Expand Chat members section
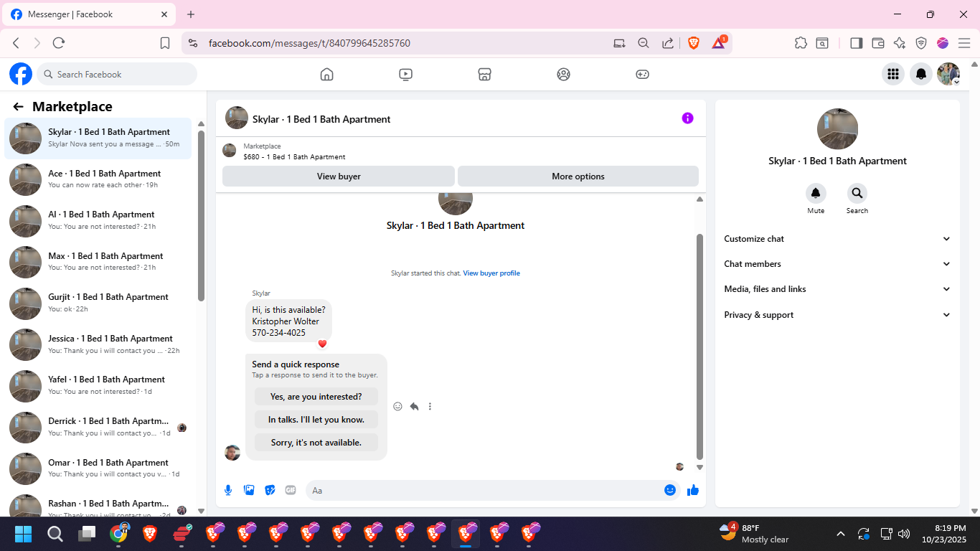Viewport: 980px width, 551px height. tap(837, 264)
